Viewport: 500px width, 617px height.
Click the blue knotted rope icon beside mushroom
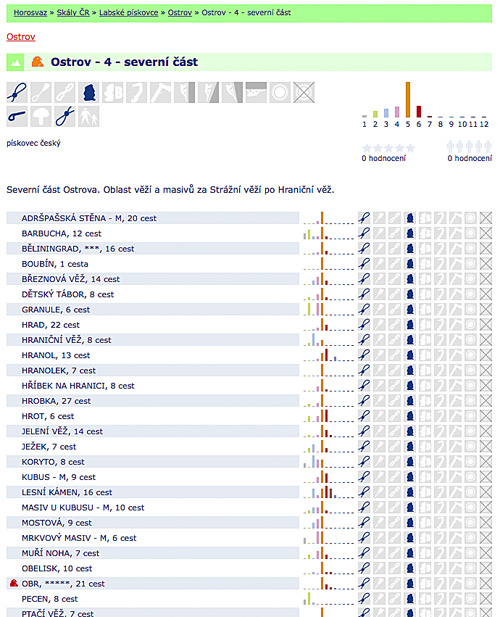pyautogui.click(x=65, y=116)
